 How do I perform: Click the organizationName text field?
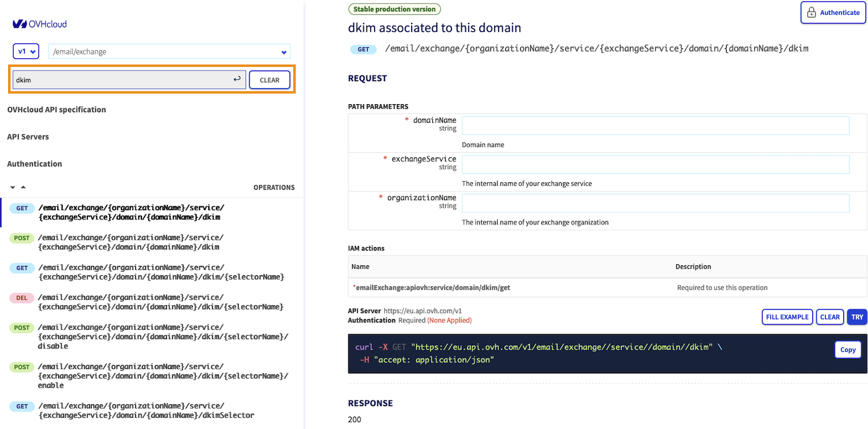pyautogui.click(x=655, y=203)
